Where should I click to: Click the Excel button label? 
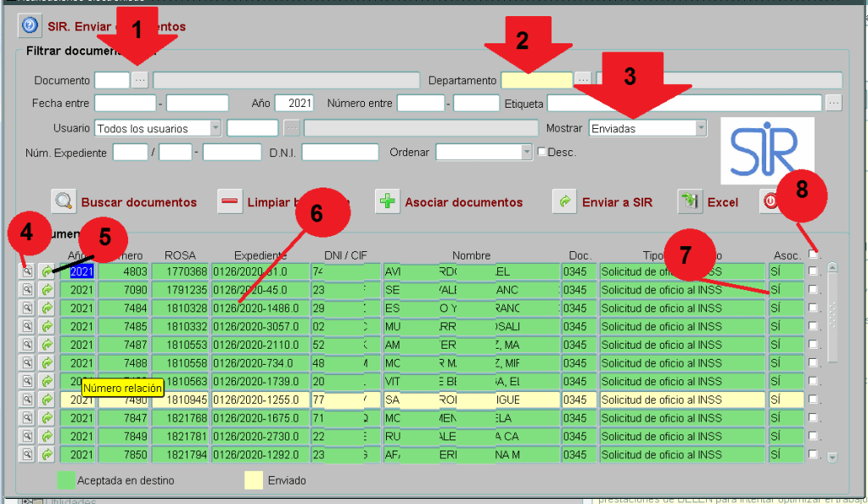[x=723, y=202]
